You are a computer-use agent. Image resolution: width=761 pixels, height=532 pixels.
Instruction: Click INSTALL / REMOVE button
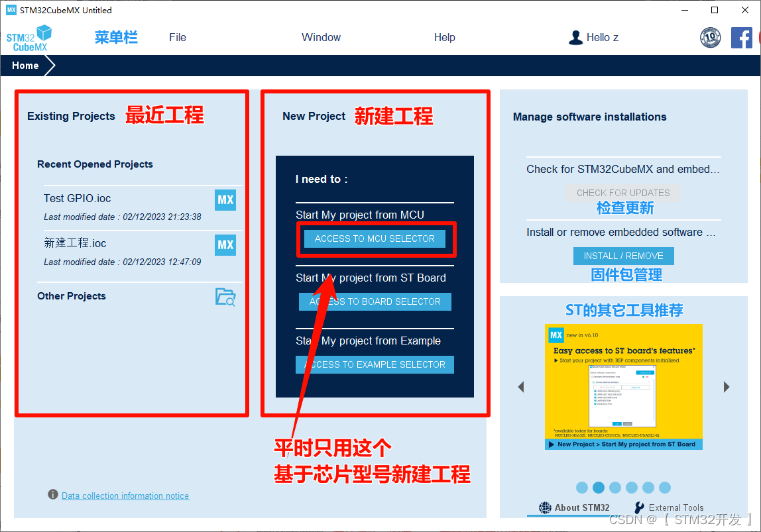click(623, 256)
